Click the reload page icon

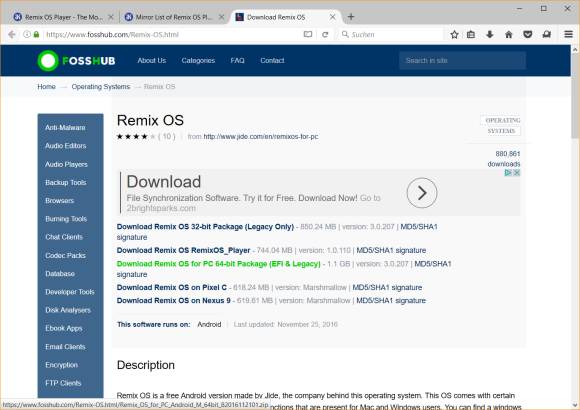[325, 34]
